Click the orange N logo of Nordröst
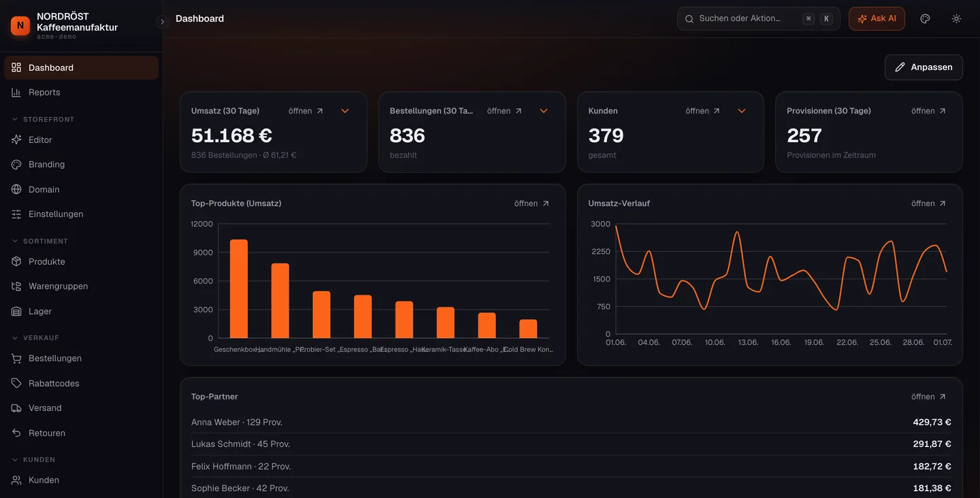Viewport: 980px width, 498px height. click(20, 25)
